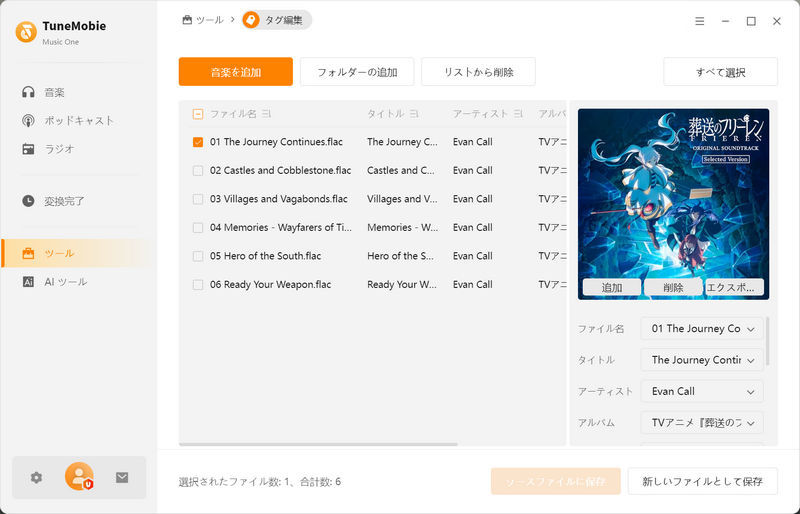Click the TuneMobie logo icon
The width and height of the screenshot is (800, 514).
[x=26, y=32]
